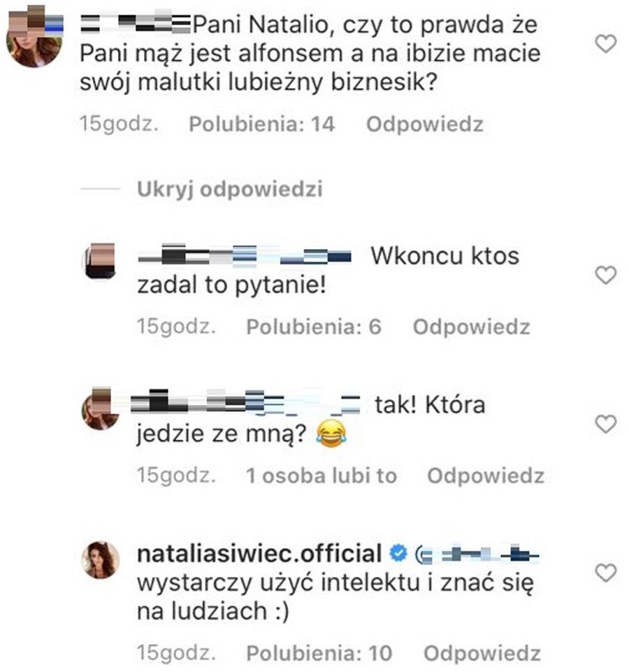
Task: Reply to the "Pani Natalio" comment
Action: (425, 125)
